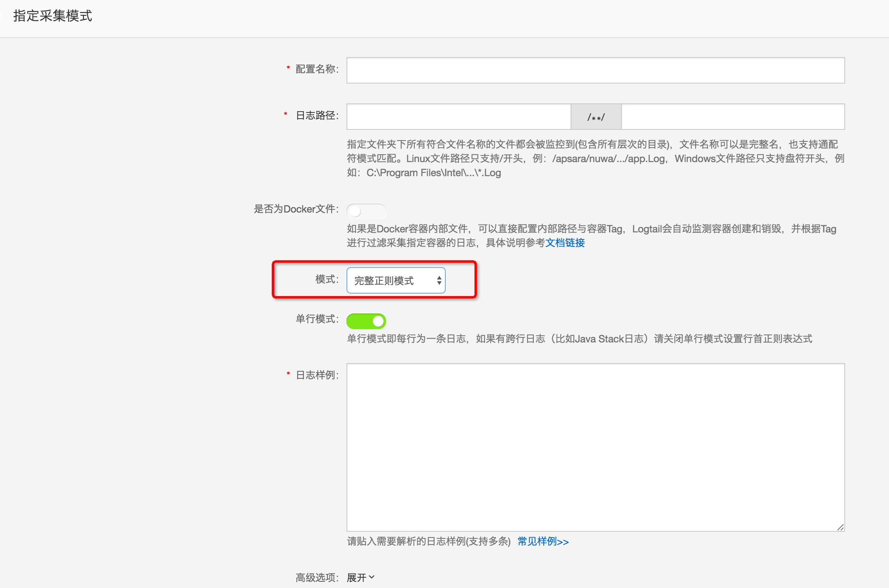Click the 日志路径 directory input field
The image size is (889, 588).
[x=459, y=117]
